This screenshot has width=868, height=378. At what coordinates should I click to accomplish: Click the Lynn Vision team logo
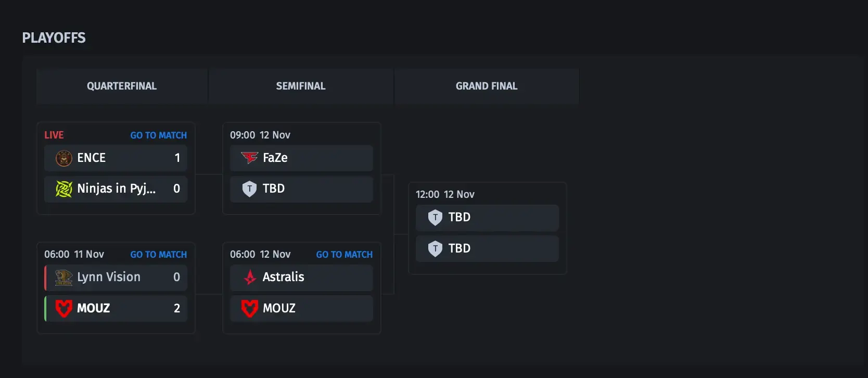(x=64, y=278)
